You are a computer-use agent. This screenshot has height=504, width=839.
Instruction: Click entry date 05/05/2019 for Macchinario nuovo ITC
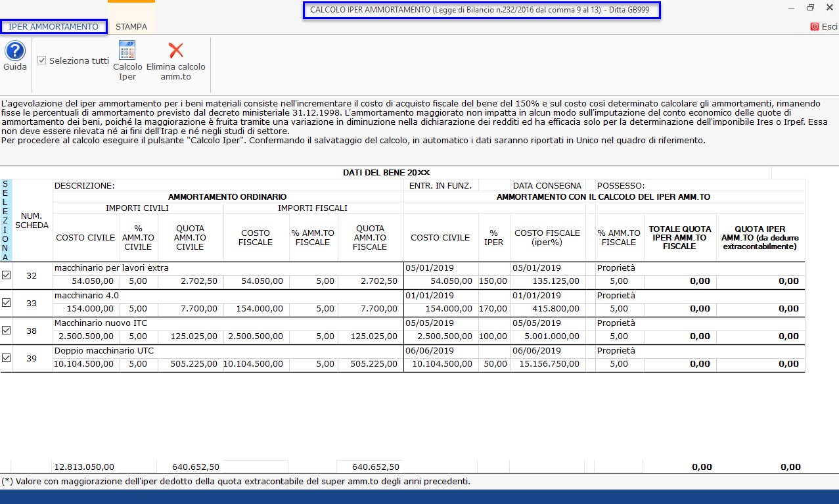430,323
